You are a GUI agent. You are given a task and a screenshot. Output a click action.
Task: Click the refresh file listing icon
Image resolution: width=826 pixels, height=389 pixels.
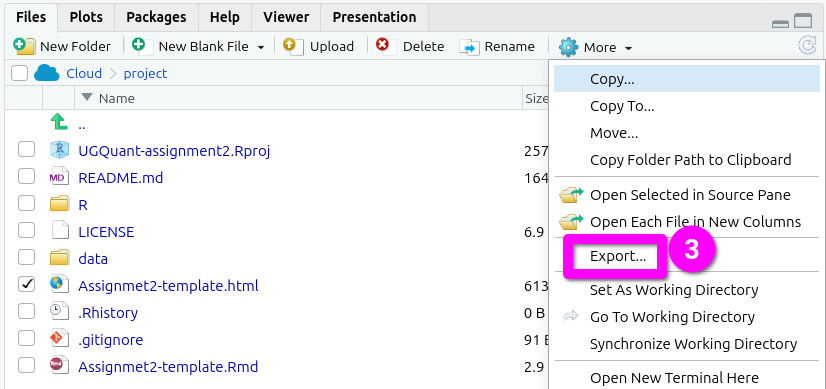tap(807, 46)
